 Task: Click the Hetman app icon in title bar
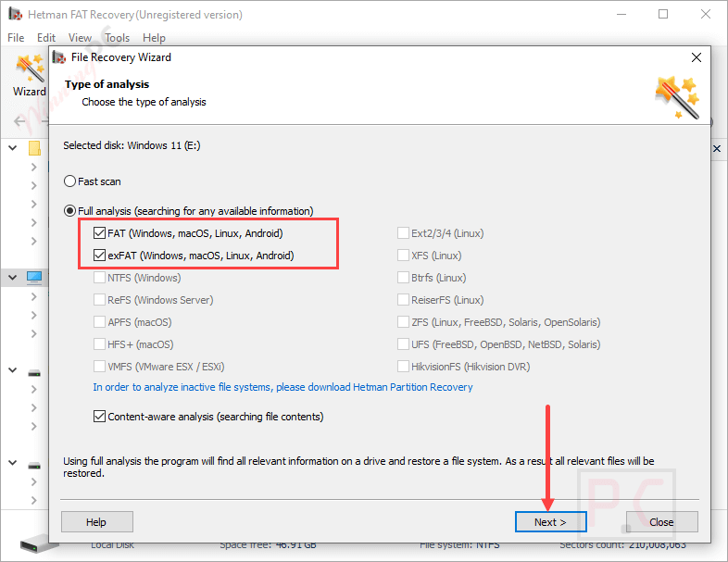16,14
